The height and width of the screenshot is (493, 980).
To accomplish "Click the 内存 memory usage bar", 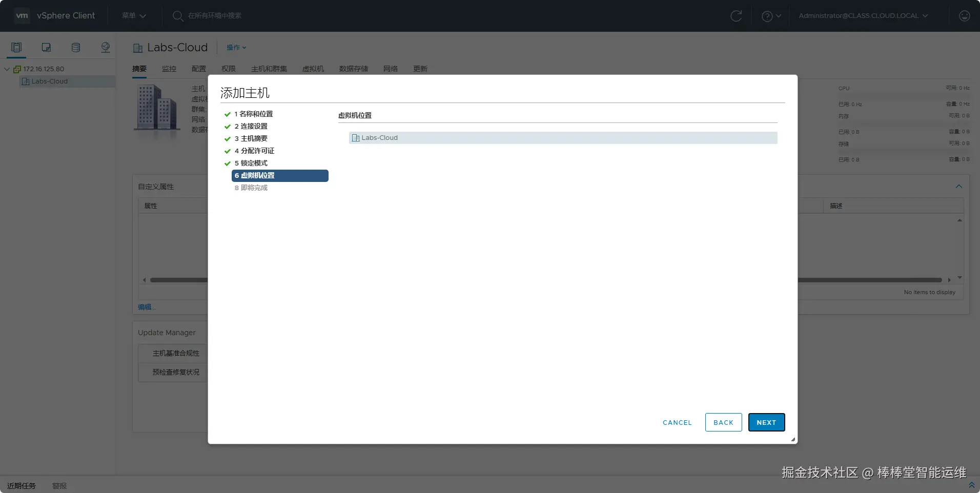I will [x=904, y=124].
